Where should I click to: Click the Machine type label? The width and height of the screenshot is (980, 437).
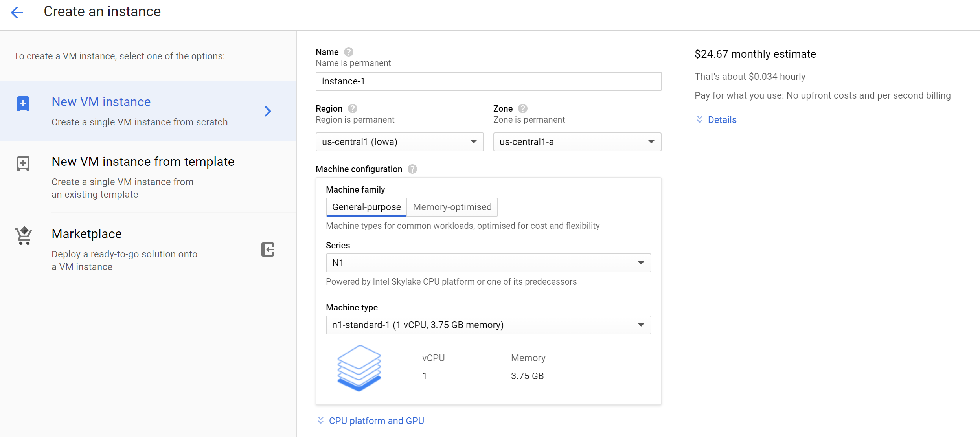pos(352,307)
